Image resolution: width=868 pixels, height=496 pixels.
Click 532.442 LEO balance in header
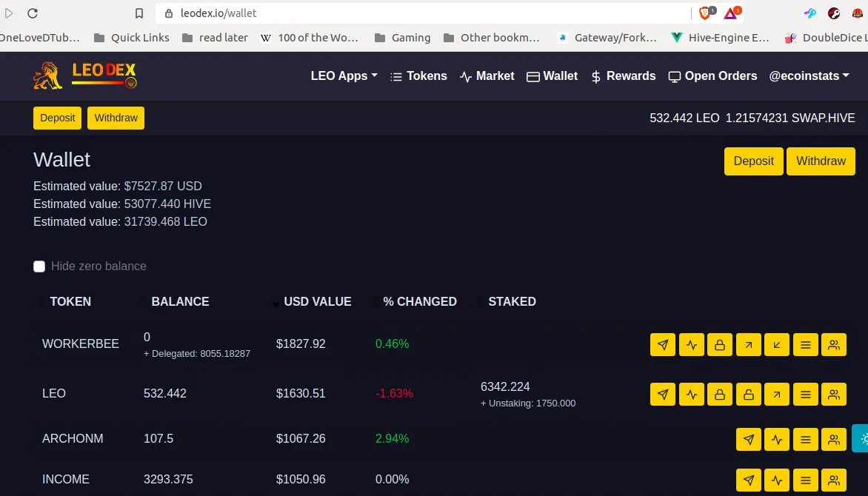pyautogui.click(x=685, y=118)
